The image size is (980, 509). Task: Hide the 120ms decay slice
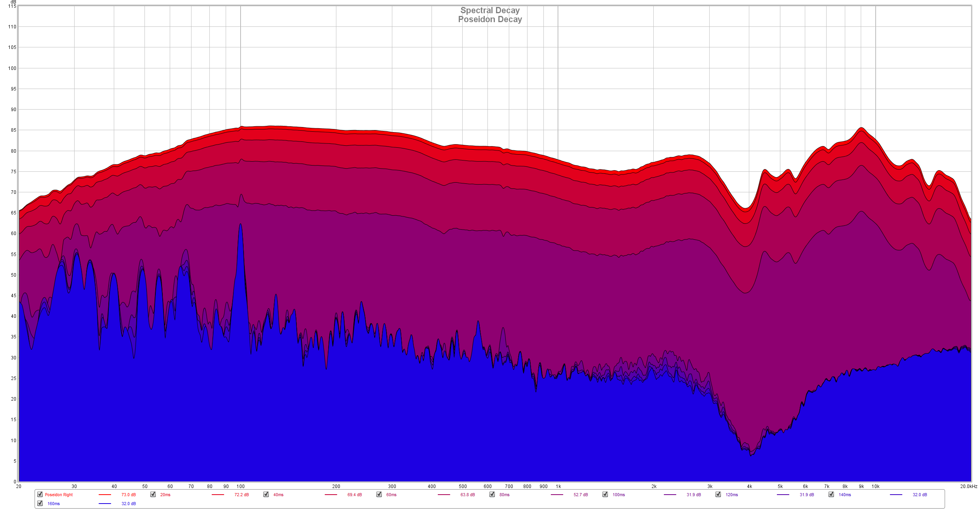pos(718,494)
